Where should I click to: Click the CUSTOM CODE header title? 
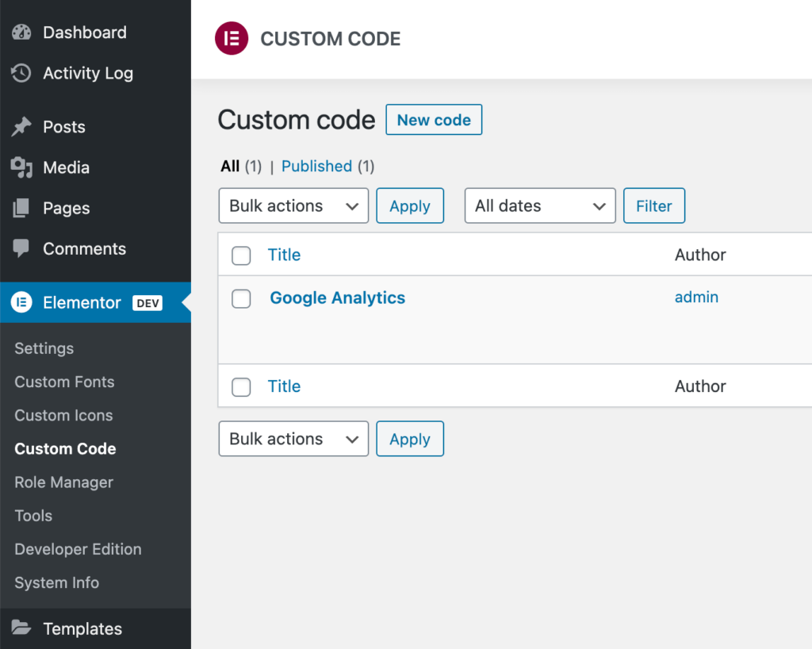(x=331, y=39)
